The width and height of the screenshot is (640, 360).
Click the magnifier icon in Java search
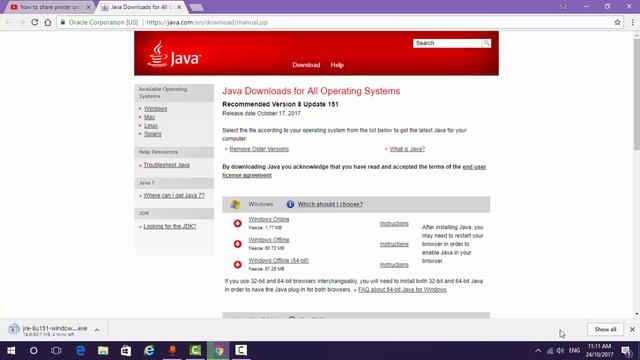pyautogui.click(x=486, y=43)
